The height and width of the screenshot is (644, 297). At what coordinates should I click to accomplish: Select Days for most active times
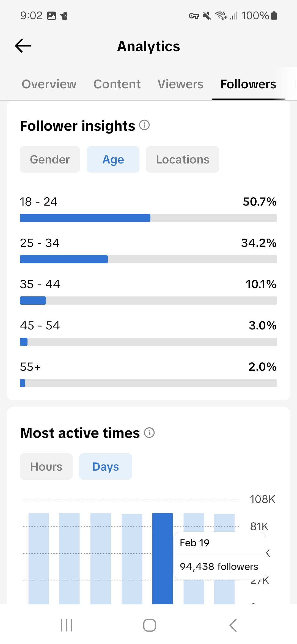pos(106,466)
